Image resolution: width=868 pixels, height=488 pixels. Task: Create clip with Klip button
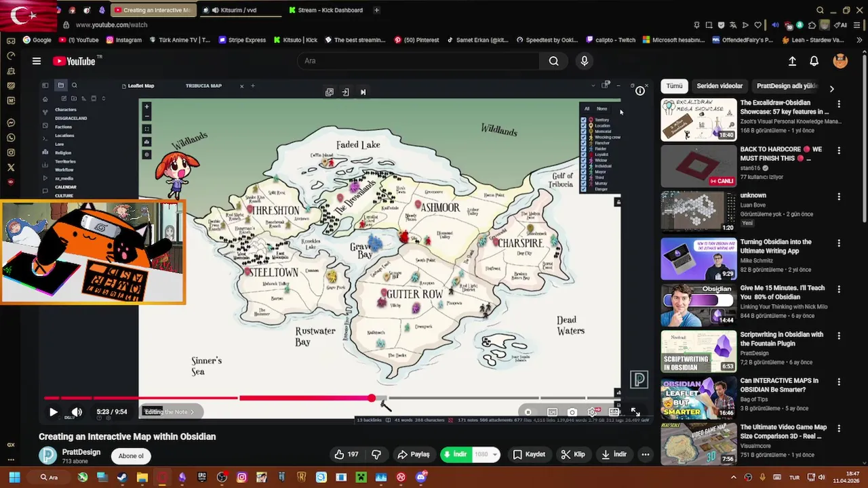(x=573, y=454)
